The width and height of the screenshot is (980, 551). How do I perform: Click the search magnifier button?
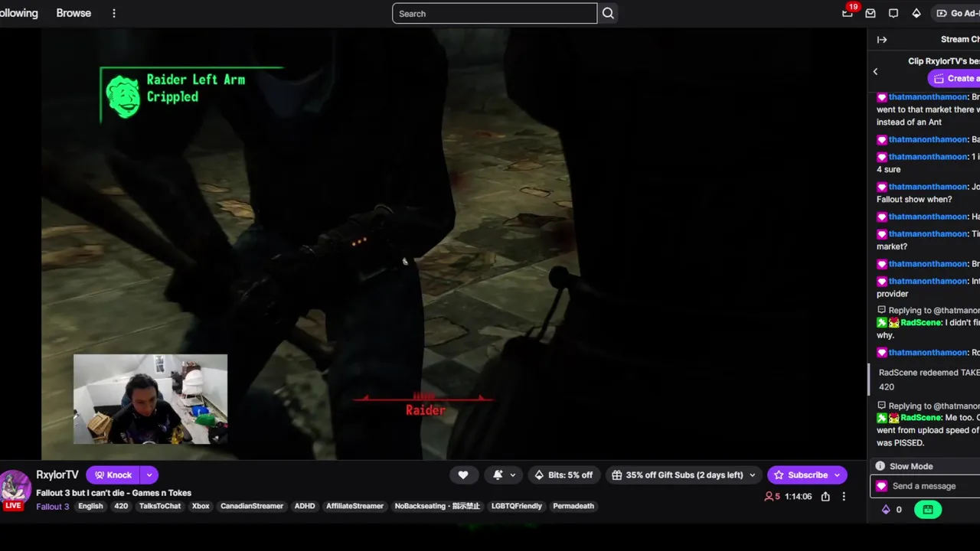pos(608,13)
